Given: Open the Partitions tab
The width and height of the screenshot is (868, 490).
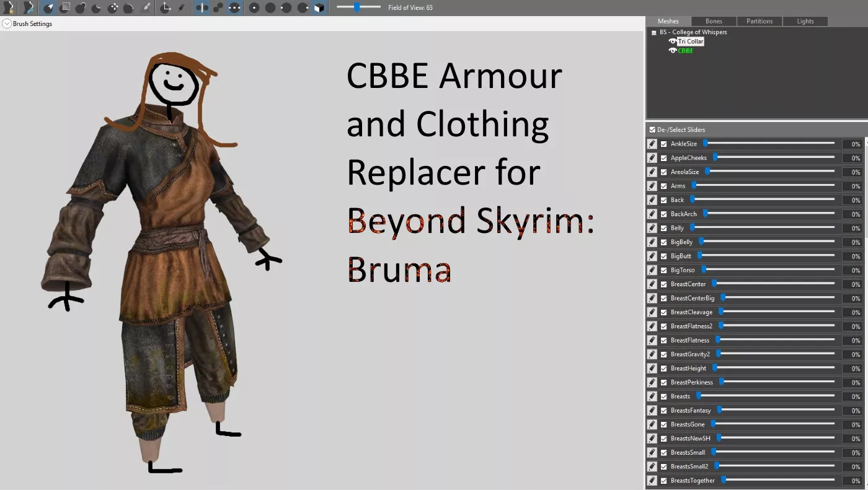Looking at the screenshot, I should pos(759,21).
